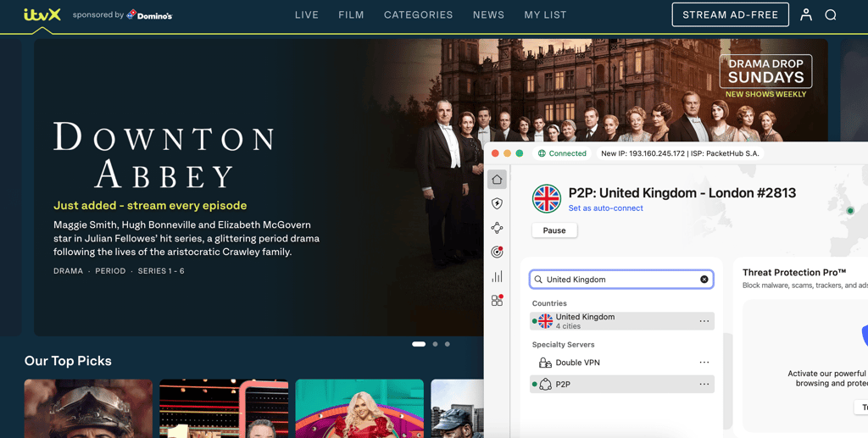Select the United Kingdom country row
The image size is (868, 438).
pyautogui.click(x=621, y=321)
